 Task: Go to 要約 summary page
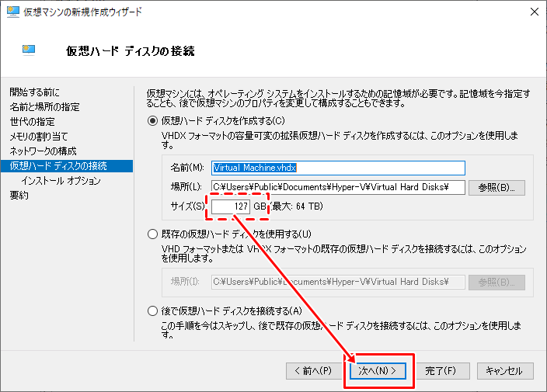19,196
